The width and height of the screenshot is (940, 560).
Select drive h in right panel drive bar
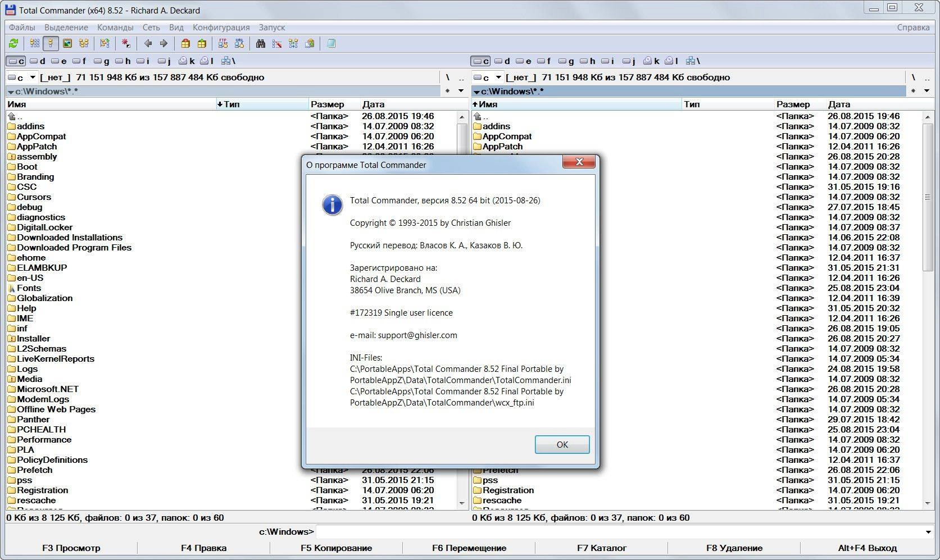pyautogui.click(x=588, y=61)
